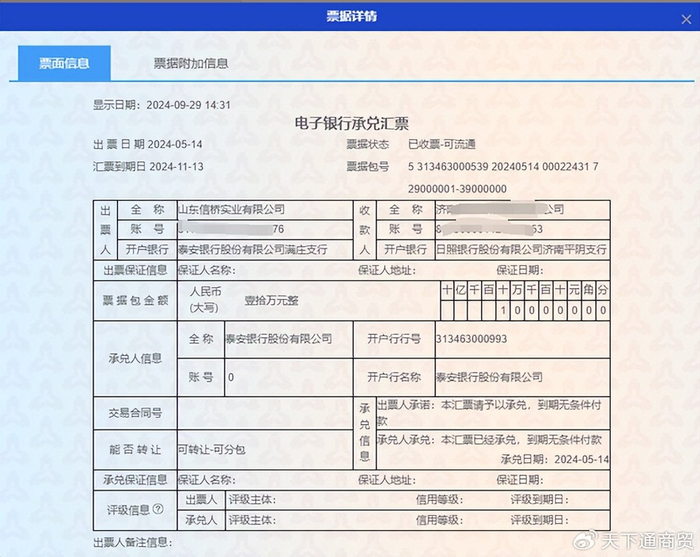Click the 票据状态 label
700x557 pixels.
click(367, 144)
